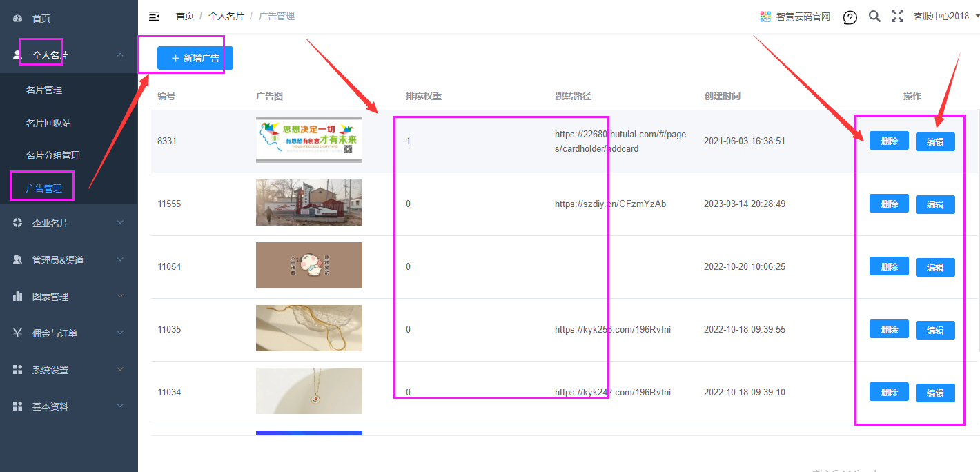Toggle fullscreen mode icon
Image resolution: width=980 pixels, height=472 pixels.
pyautogui.click(x=897, y=17)
